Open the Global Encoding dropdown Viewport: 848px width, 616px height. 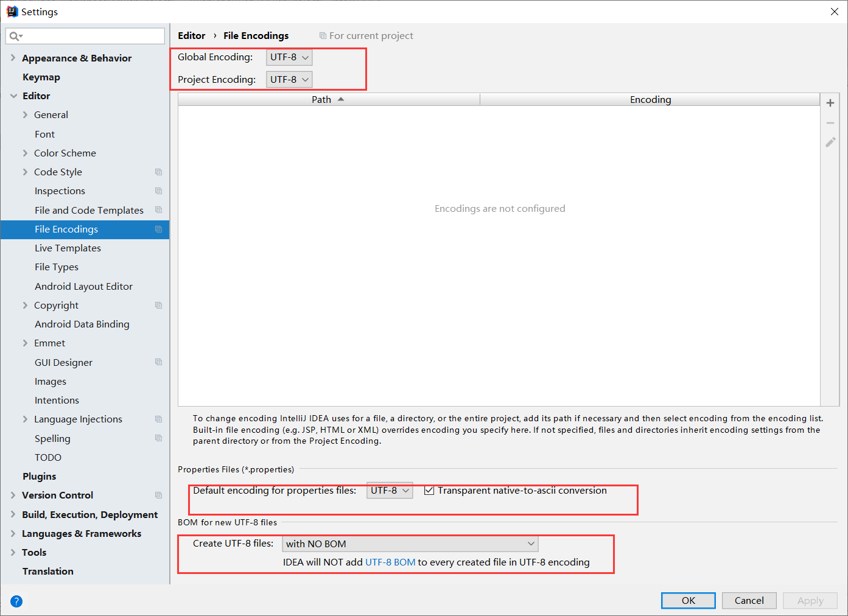coord(289,57)
